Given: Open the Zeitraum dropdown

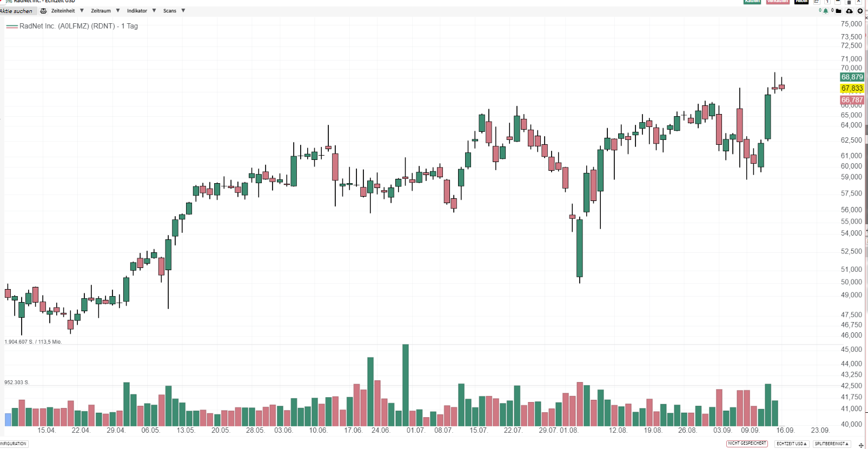Looking at the screenshot, I should tap(103, 10).
